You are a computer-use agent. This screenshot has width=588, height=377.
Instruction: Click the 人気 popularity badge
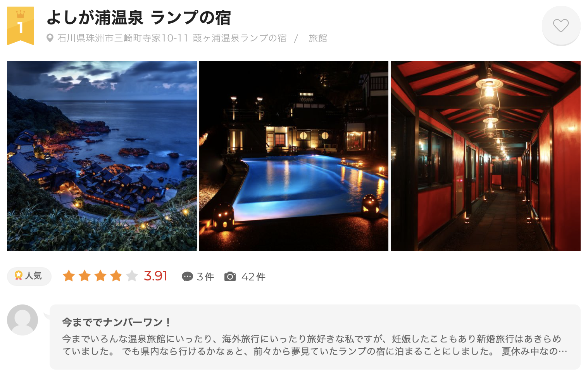point(29,276)
